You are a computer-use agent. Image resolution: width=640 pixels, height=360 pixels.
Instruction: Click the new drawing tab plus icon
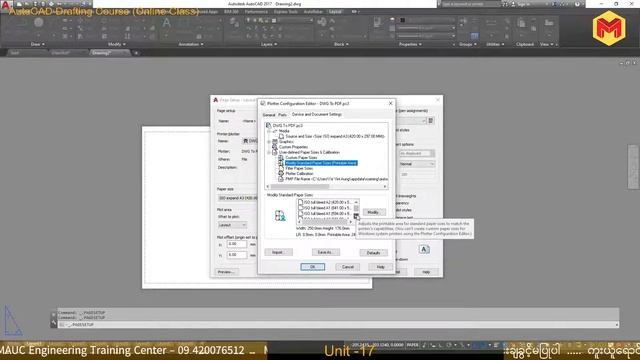point(136,53)
